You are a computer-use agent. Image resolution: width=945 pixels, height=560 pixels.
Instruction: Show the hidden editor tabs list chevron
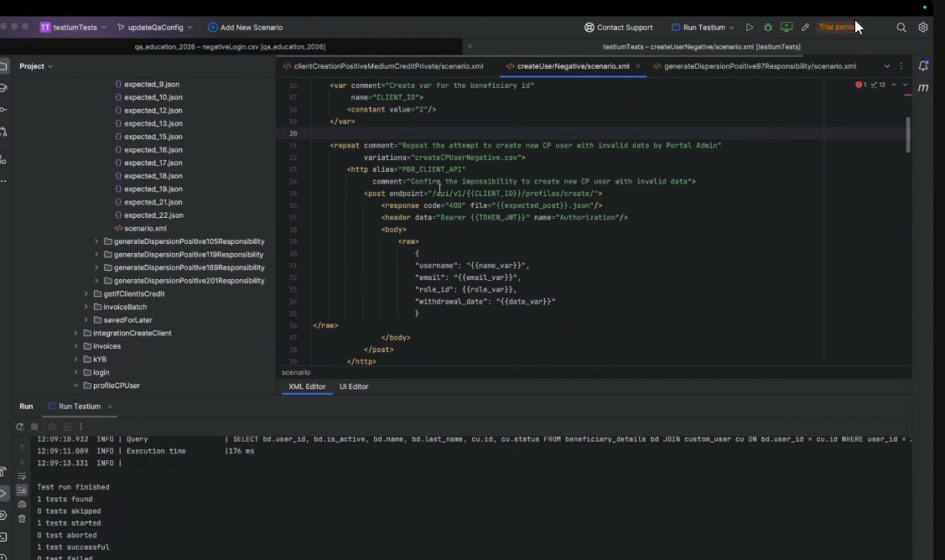[x=886, y=66]
